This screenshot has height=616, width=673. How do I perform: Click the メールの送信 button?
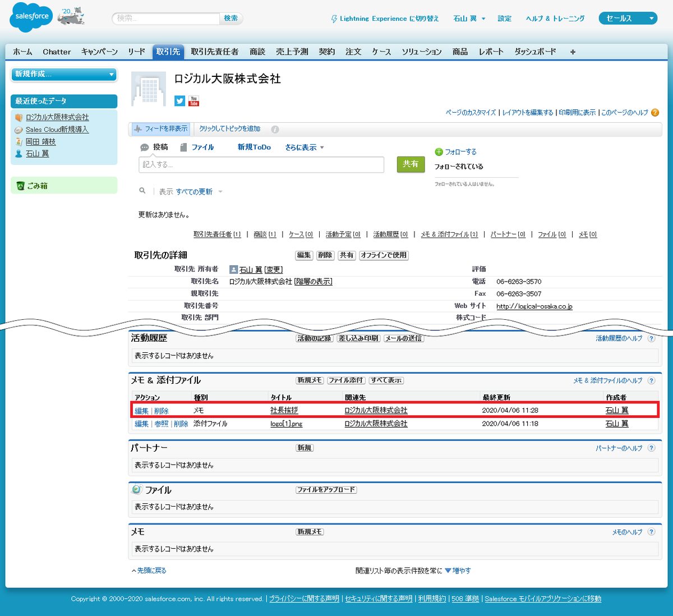click(404, 338)
